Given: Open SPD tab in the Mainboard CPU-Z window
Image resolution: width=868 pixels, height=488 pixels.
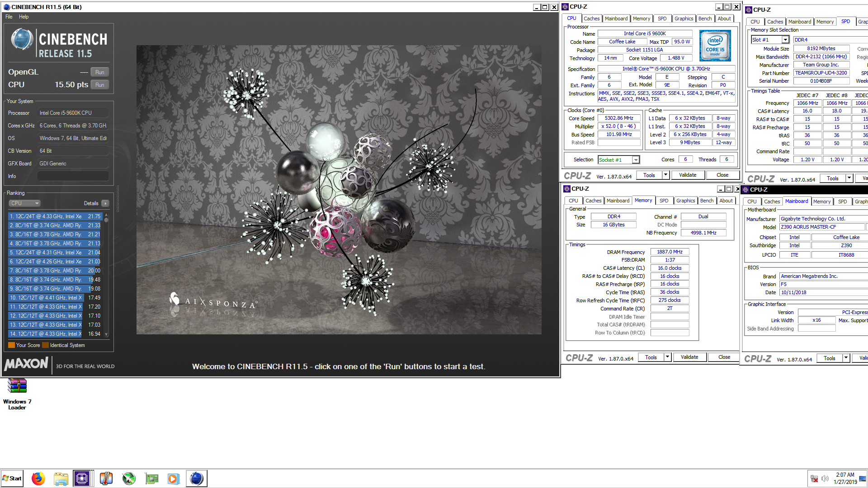Looking at the screenshot, I should [x=842, y=202].
